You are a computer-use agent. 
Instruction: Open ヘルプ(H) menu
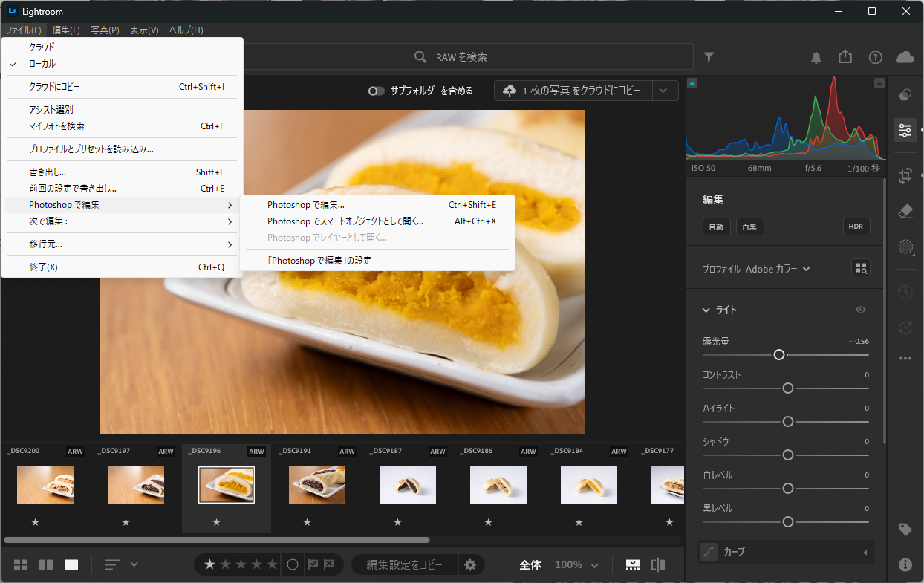pos(186,30)
